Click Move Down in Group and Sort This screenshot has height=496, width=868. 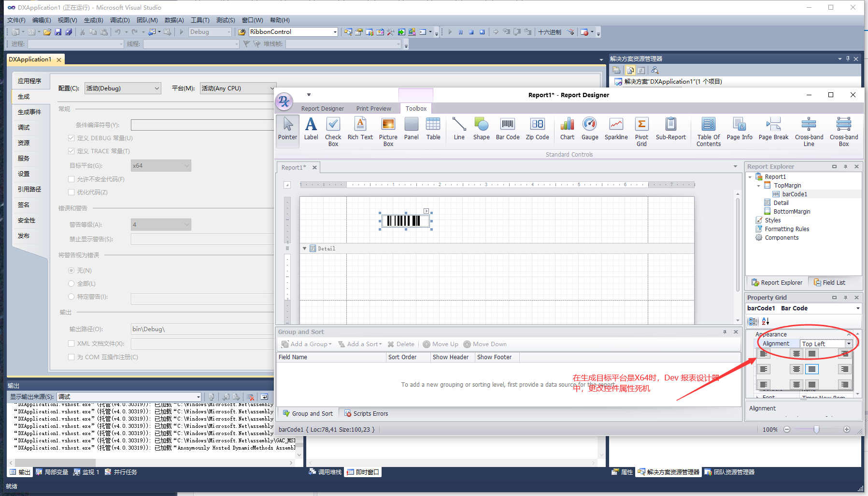tap(485, 344)
